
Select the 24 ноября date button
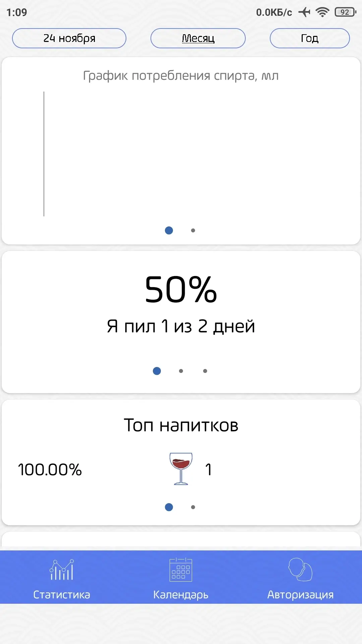pos(69,38)
